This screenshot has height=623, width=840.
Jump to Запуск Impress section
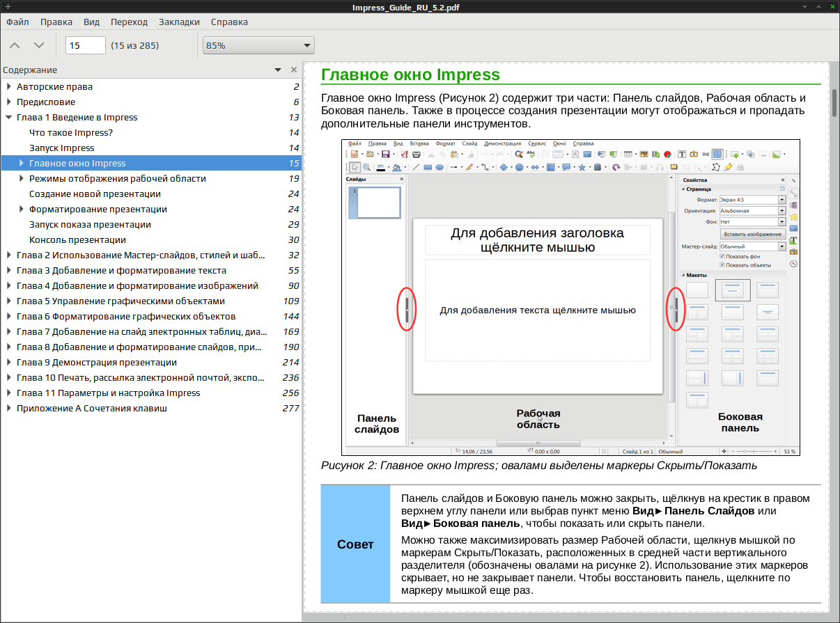tap(61, 148)
